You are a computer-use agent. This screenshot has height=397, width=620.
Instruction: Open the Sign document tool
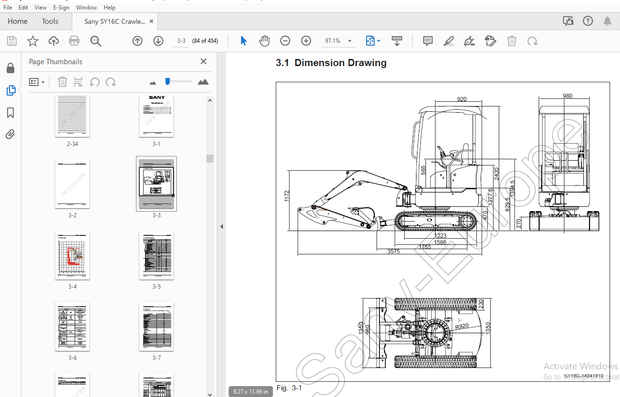click(x=469, y=41)
